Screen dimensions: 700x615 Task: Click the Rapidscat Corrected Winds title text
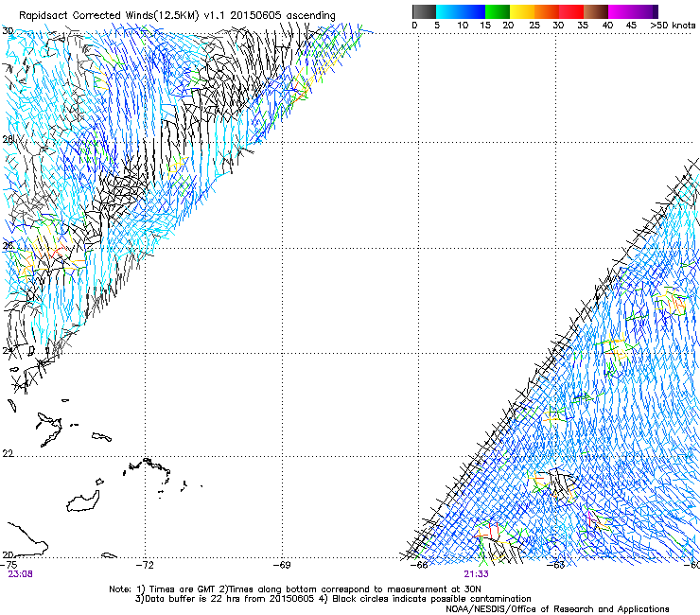[x=177, y=16]
